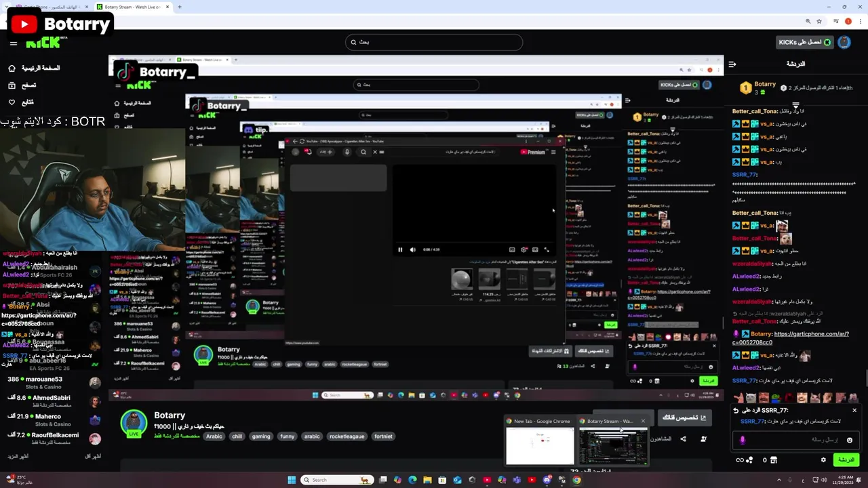The width and height of the screenshot is (868, 488).
Task: Open the garticphone.com link in chat
Action: click(x=791, y=338)
